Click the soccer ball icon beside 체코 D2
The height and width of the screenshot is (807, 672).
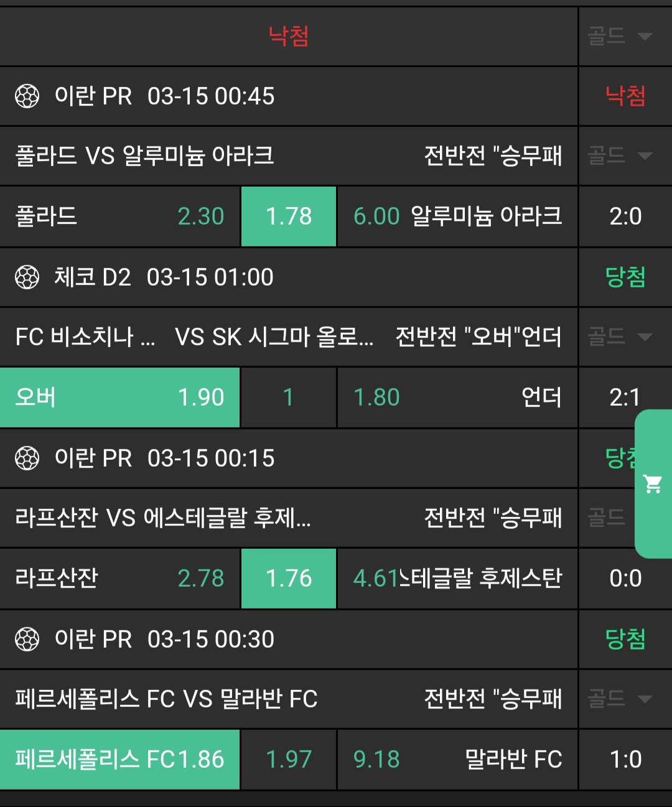pyautogui.click(x=27, y=278)
